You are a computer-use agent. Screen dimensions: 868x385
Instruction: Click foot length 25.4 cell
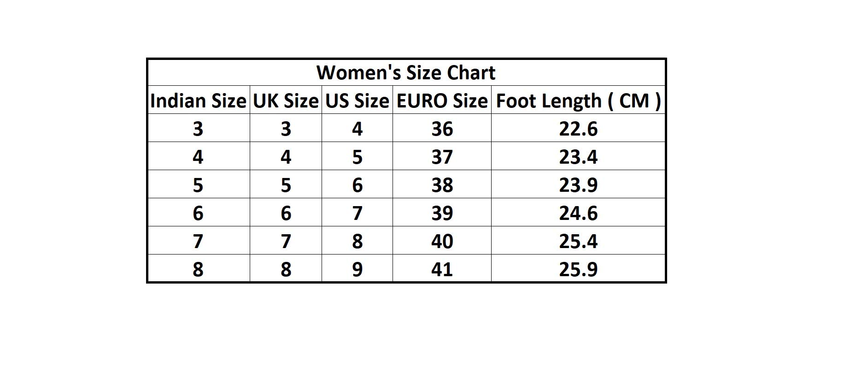point(578,242)
